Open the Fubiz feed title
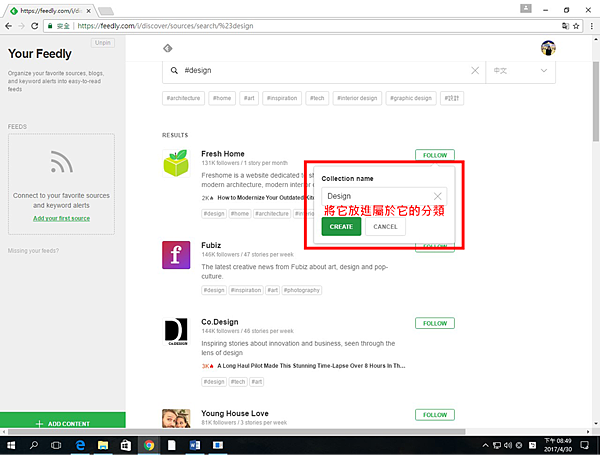This screenshot has width=600, height=458. [211, 245]
